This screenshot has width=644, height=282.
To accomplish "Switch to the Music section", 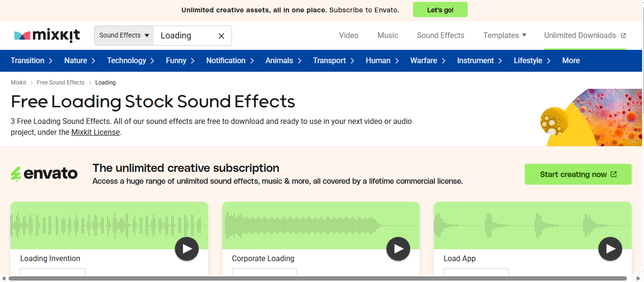I will pos(387,35).
